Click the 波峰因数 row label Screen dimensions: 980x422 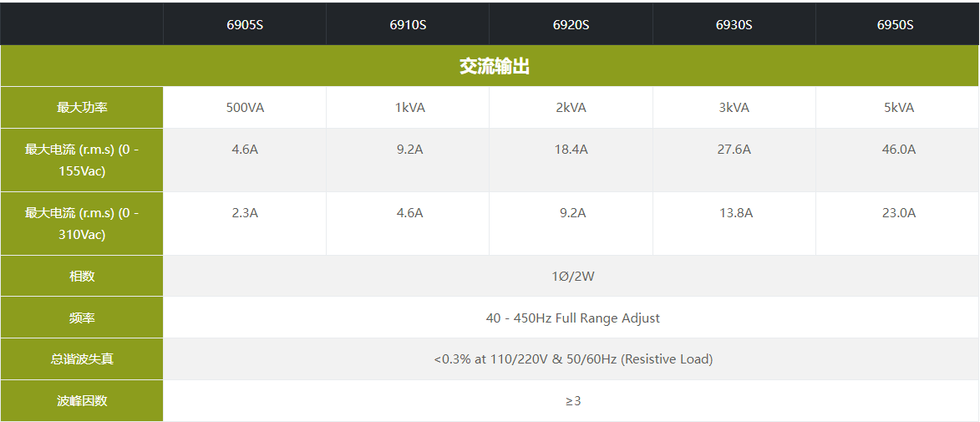coord(82,401)
